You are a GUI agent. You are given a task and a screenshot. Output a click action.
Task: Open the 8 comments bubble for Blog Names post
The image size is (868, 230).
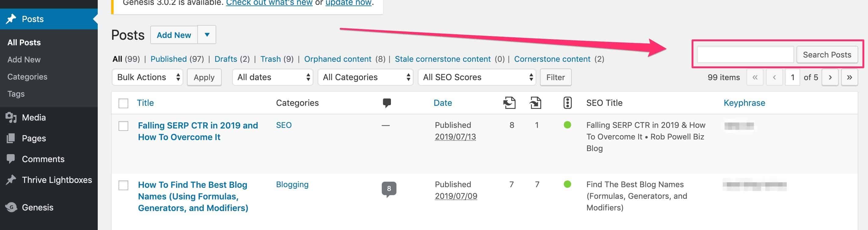click(x=389, y=189)
